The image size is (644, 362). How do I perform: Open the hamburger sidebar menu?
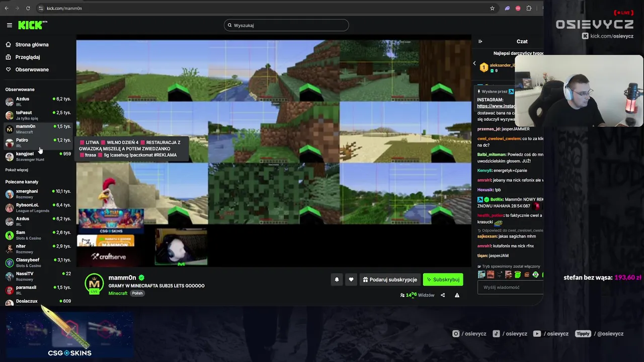point(9,25)
